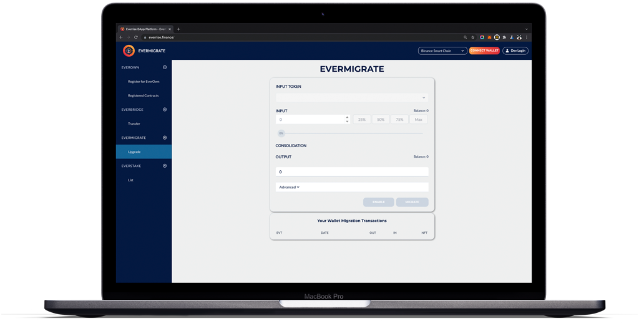Viewport: 644px width, 326px height.
Task: Click the NFT column header
Action: [x=424, y=233]
